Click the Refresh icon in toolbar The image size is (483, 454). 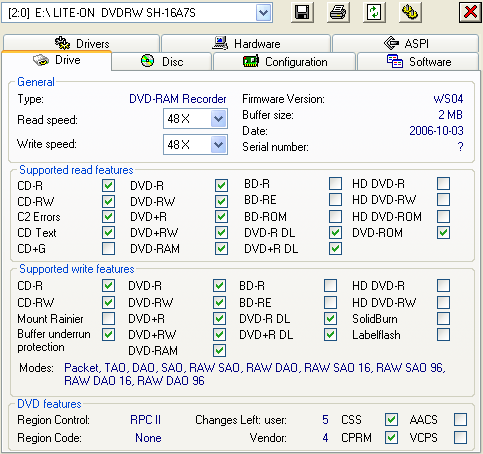coord(374,13)
